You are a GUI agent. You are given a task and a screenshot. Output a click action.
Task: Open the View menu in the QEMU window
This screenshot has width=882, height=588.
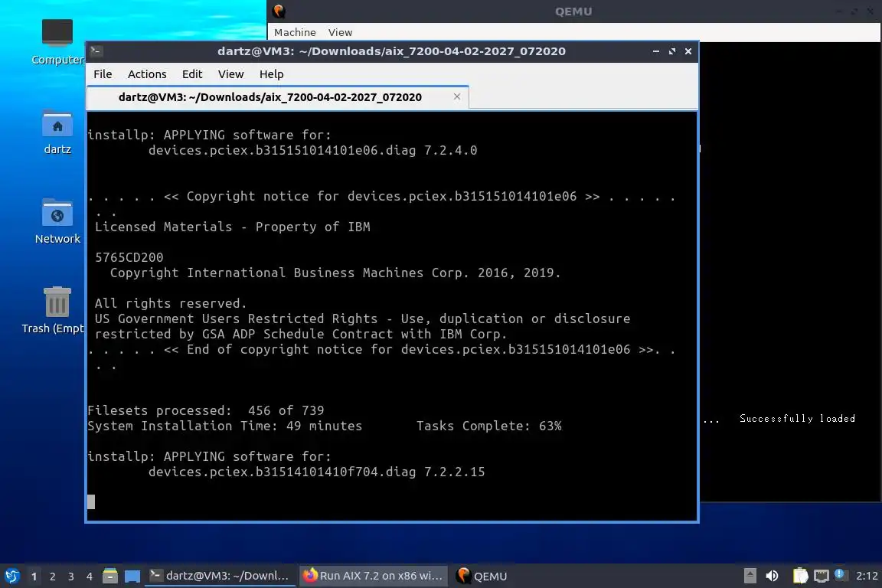[x=340, y=33]
